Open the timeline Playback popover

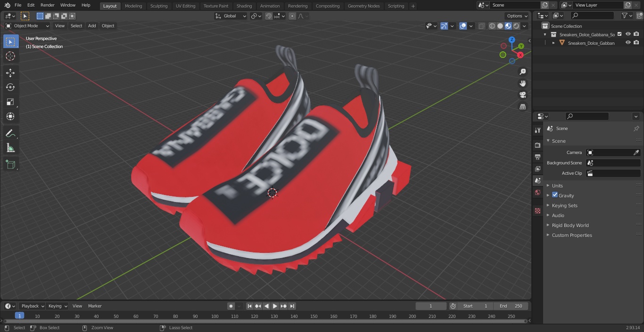coord(33,306)
